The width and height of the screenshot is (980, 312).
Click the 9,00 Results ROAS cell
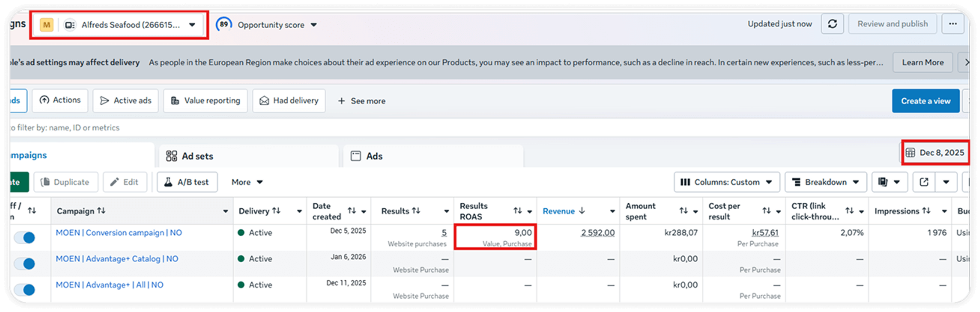(x=495, y=237)
